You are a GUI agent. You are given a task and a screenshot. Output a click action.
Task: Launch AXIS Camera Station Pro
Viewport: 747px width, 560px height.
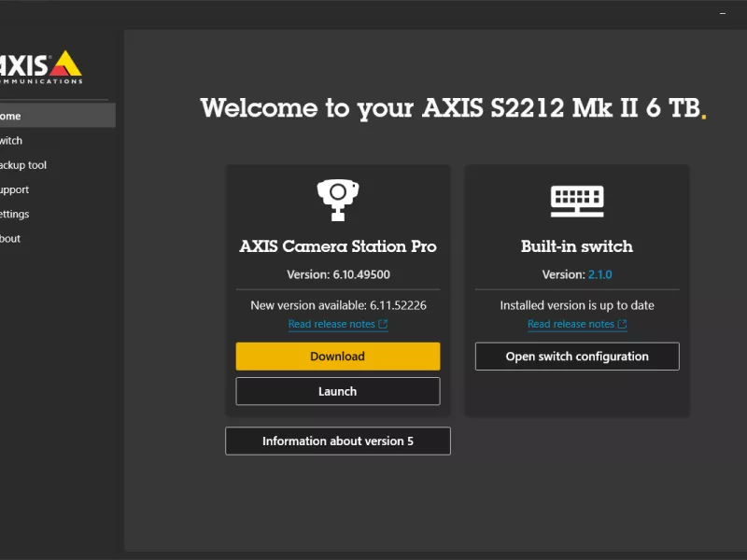[x=337, y=391]
